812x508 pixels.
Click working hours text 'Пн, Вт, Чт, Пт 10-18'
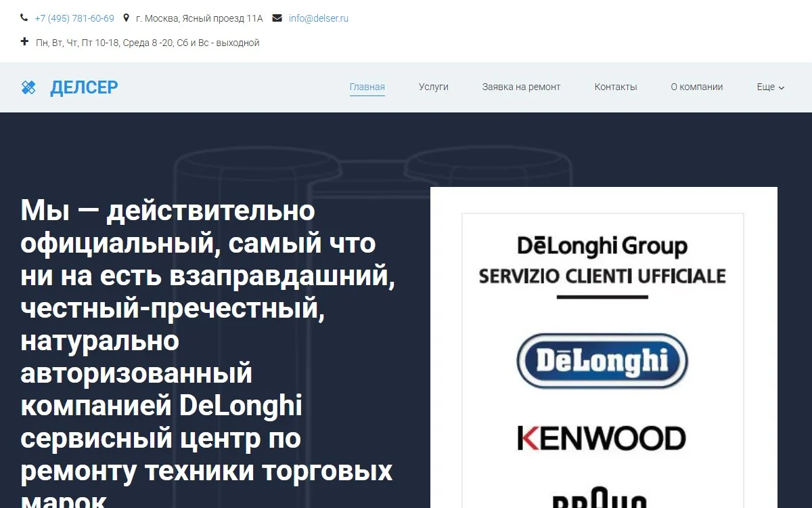pyautogui.click(x=78, y=43)
